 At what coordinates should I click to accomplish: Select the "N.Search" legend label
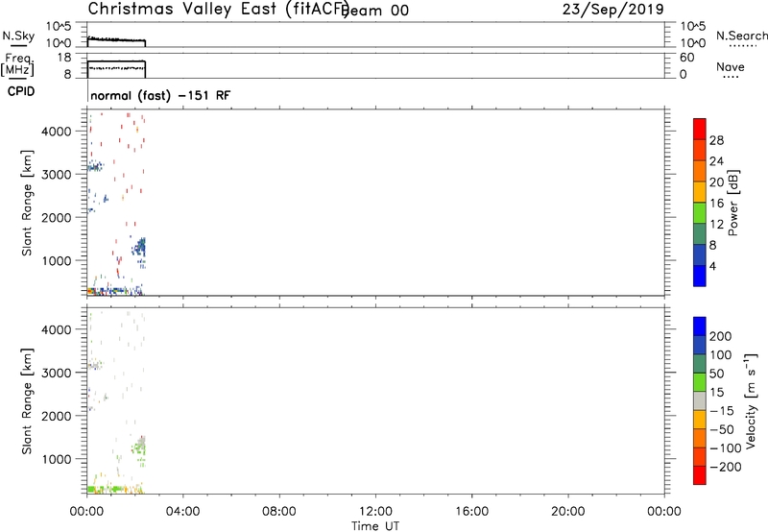click(x=741, y=36)
